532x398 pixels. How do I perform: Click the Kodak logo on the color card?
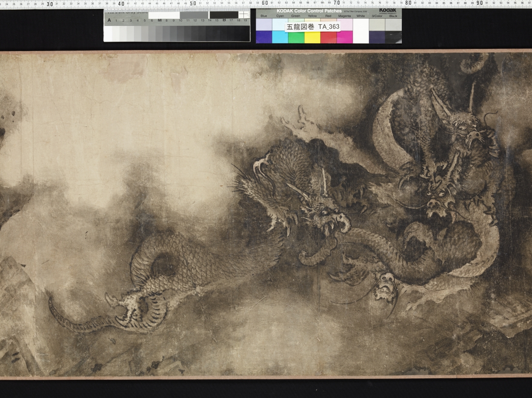tap(388, 11)
